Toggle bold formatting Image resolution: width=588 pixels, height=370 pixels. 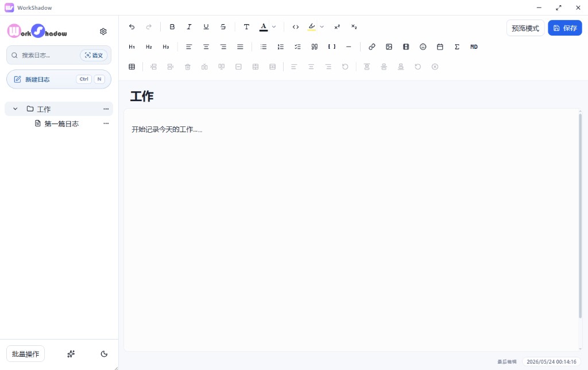point(172,26)
